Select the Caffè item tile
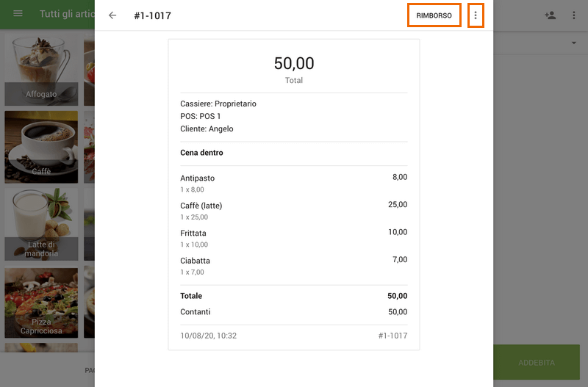Viewport: 588px width, 387px height. 41,147
